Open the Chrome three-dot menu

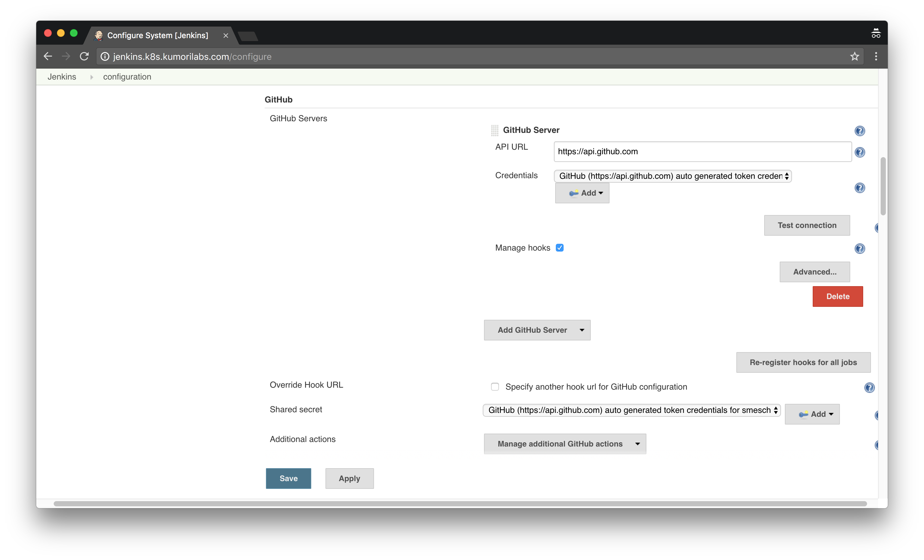(x=876, y=57)
